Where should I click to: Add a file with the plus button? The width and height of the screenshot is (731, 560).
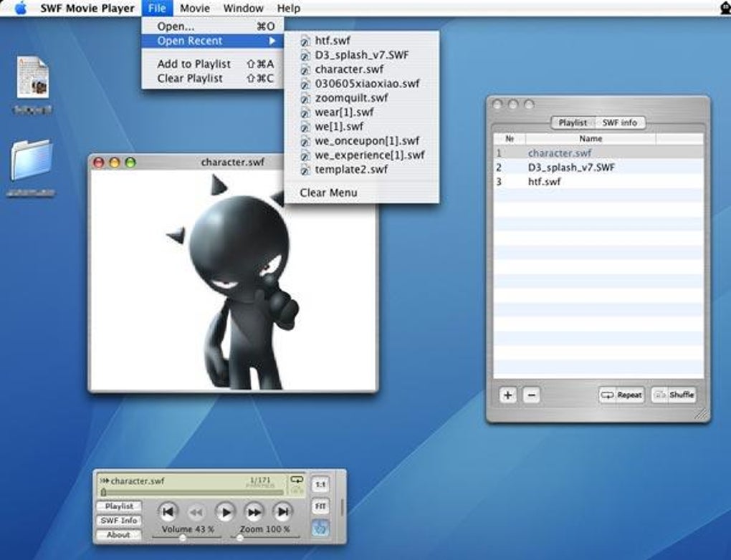coord(507,395)
